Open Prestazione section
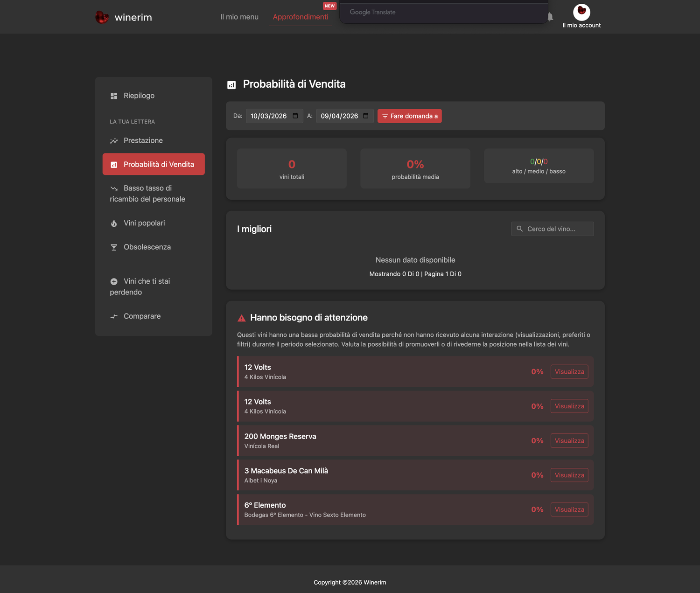The width and height of the screenshot is (700, 593). click(x=154, y=140)
